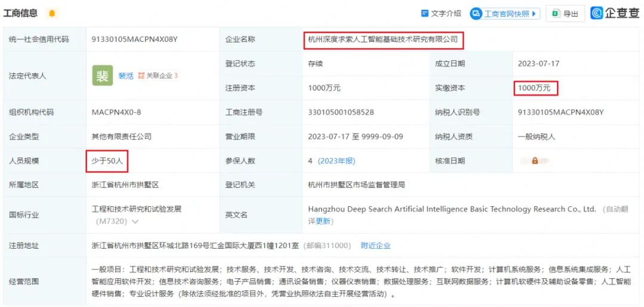This screenshot has height=307, width=644.
Task: Expand the M7320 industry dropdown chevron
Action: point(135,222)
